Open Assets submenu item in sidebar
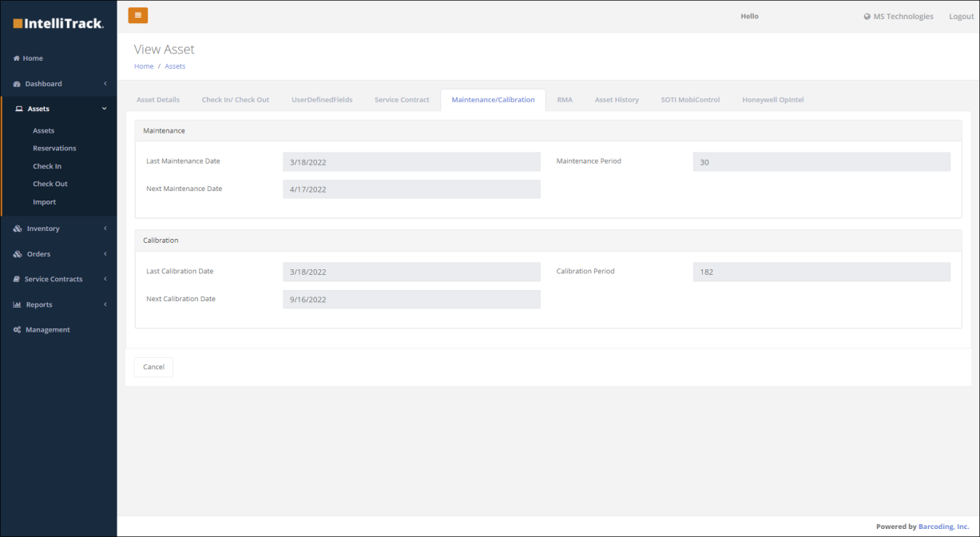 point(44,130)
